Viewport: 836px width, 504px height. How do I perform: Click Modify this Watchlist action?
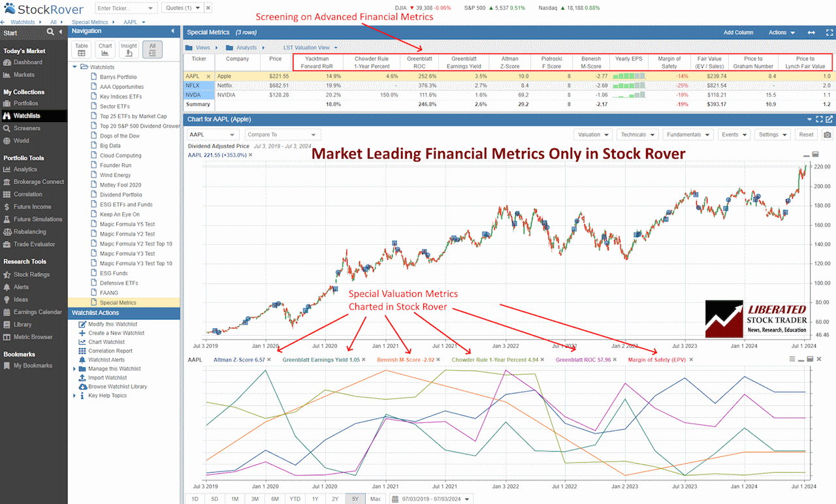pyautogui.click(x=112, y=324)
